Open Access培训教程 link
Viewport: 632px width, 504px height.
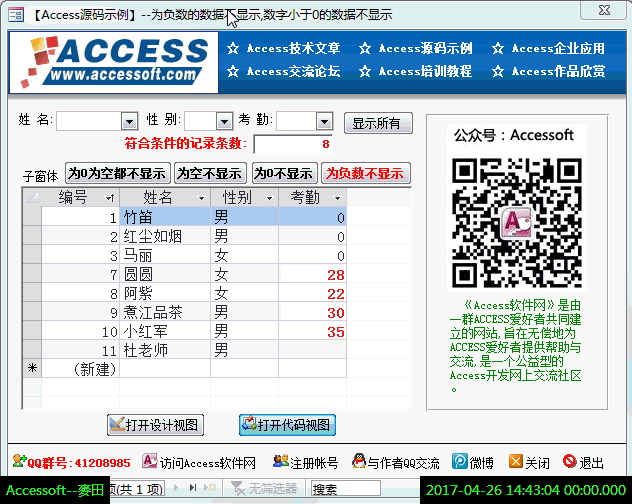click(x=426, y=71)
